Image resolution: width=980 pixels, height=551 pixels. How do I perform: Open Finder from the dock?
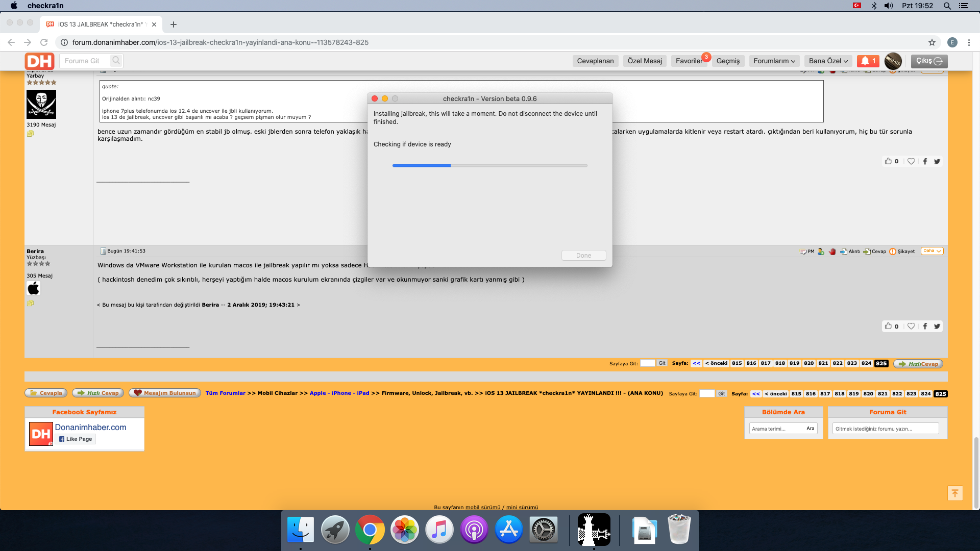point(301,530)
